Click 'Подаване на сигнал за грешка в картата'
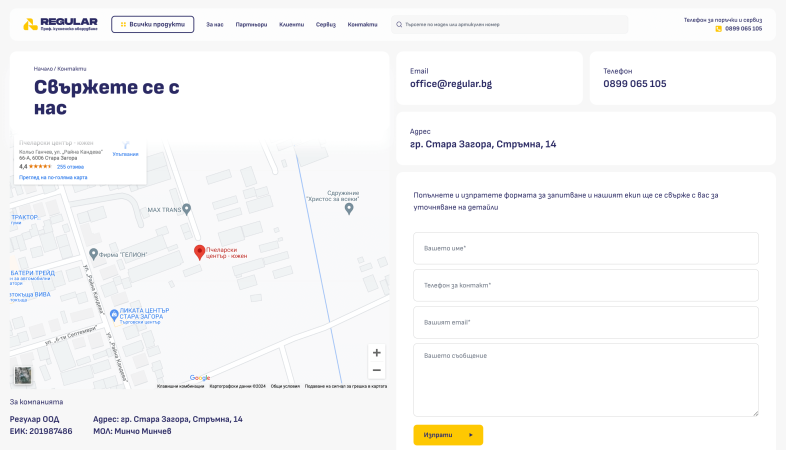The image size is (786, 450). tap(346, 386)
